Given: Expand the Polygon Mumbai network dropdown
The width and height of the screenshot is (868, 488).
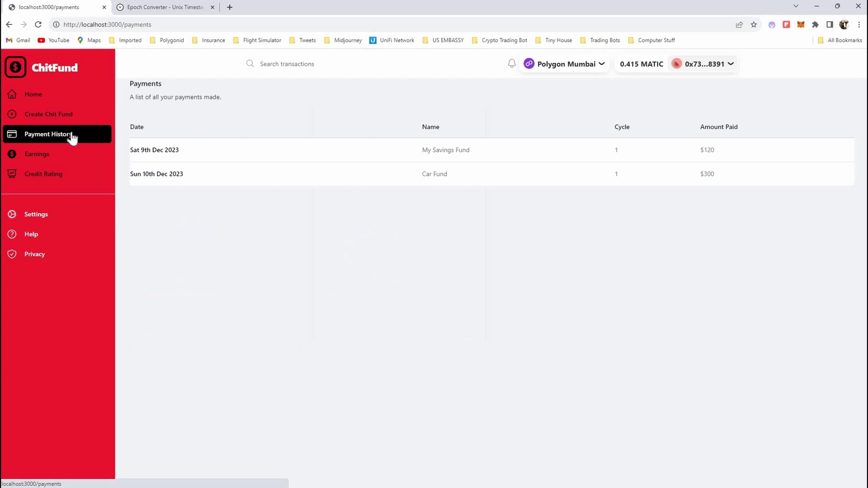Looking at the screenshot, I should (564, 64).
